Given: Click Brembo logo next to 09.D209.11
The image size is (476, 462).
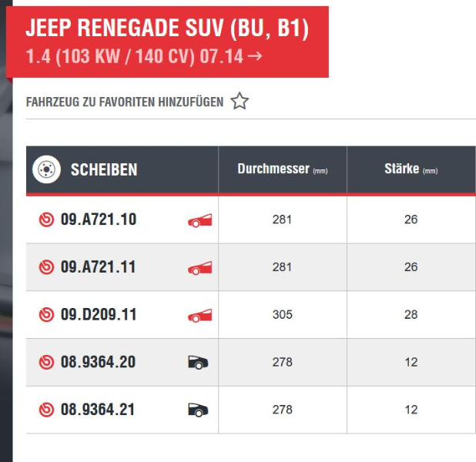Looking at the screenshot, I should (46, 315).
